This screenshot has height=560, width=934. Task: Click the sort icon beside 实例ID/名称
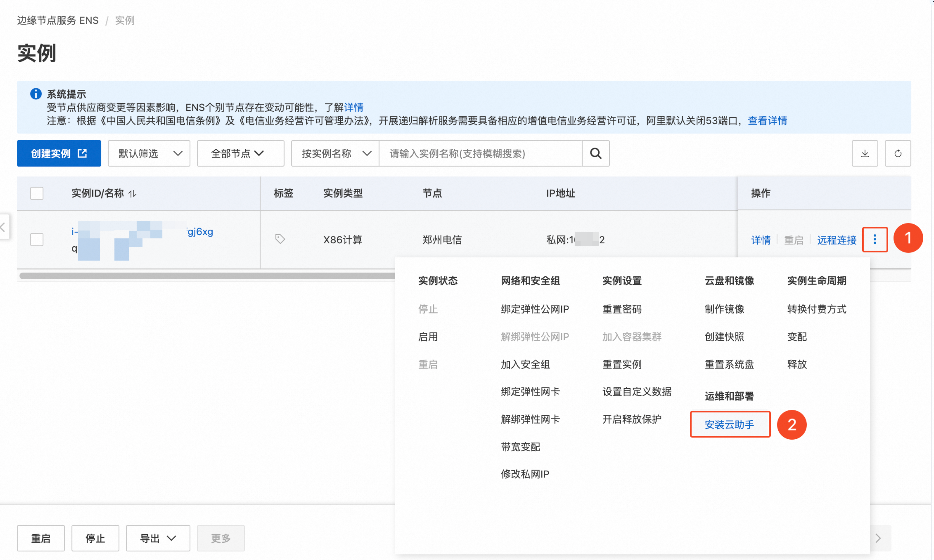132,194
